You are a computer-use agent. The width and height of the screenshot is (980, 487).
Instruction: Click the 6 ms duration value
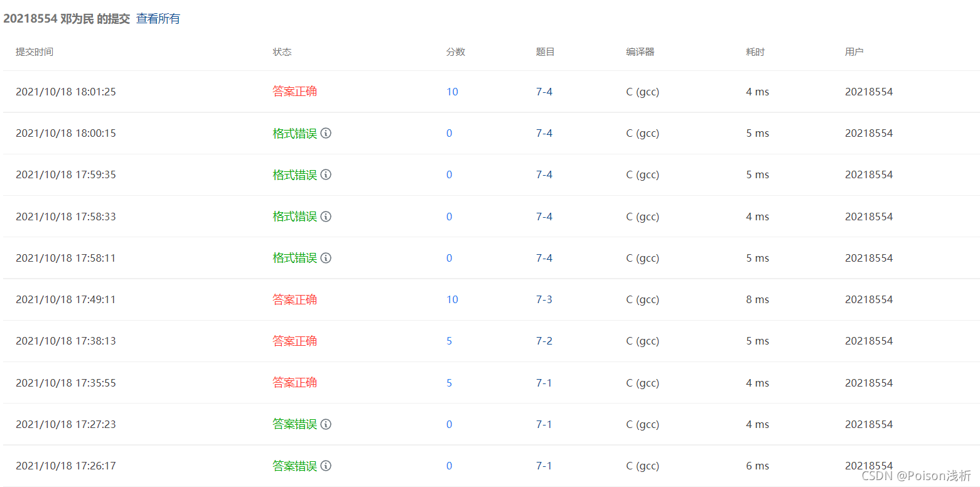(x=758, y=466)
